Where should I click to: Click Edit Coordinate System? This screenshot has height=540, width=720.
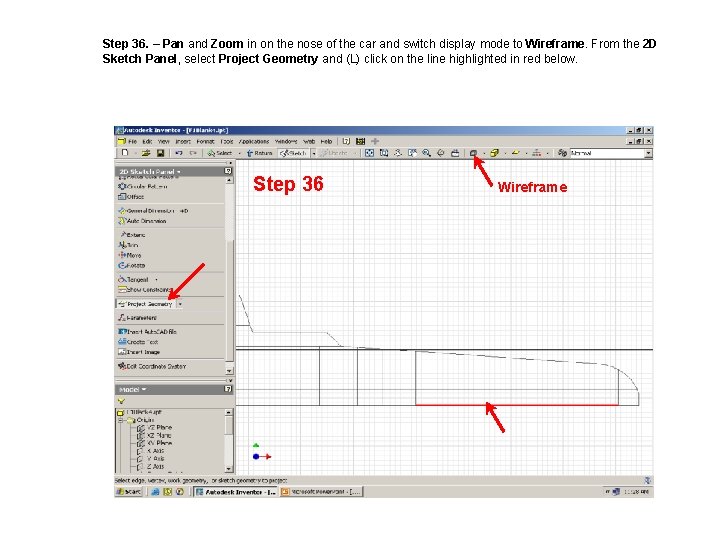152,366
